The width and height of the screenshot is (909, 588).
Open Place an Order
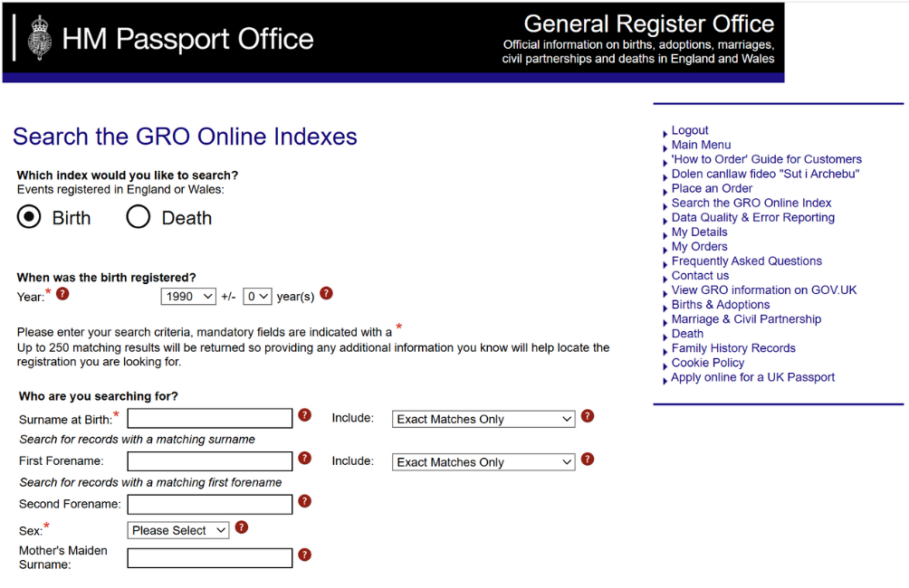pyautogui.click(x=712, y=188)
